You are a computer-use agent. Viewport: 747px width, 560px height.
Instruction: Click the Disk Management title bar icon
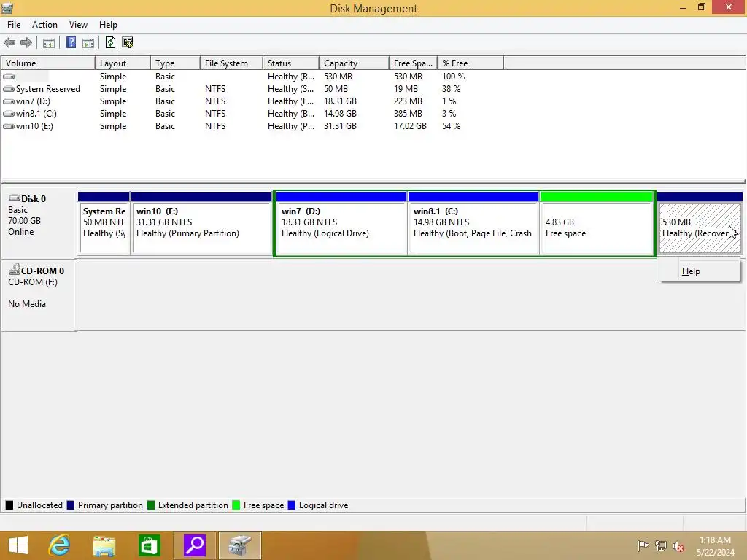click(x=7, y=8)
